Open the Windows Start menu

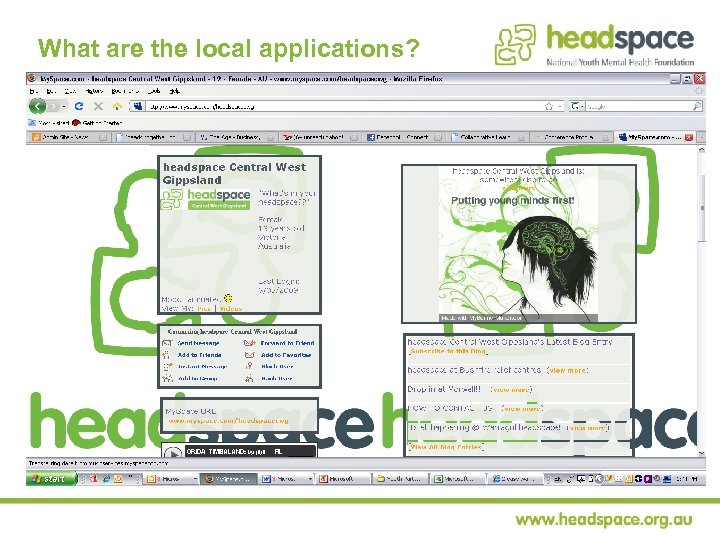coord(51,478)
